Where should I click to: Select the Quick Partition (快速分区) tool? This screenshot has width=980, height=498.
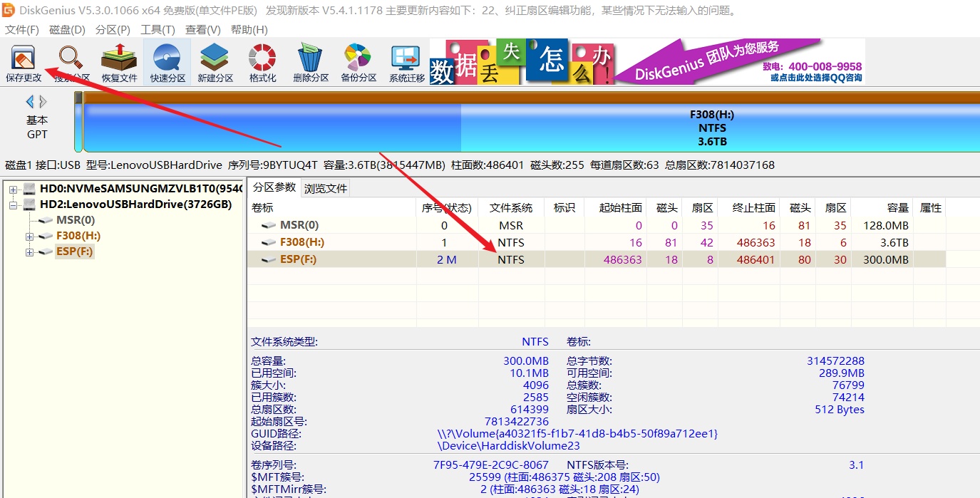coord(167,63)
